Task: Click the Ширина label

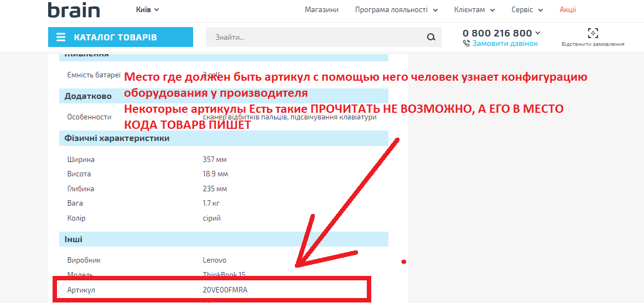Action: tap(81, 159)
